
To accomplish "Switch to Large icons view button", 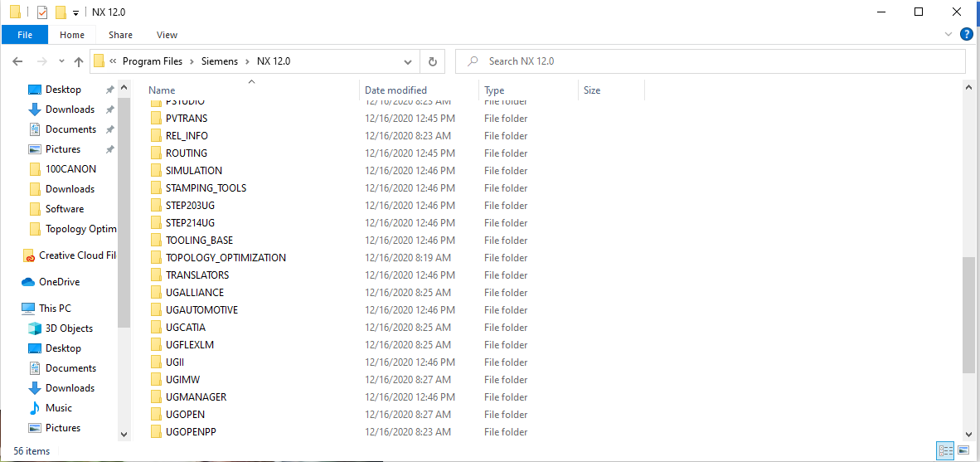I will [963, 450].
